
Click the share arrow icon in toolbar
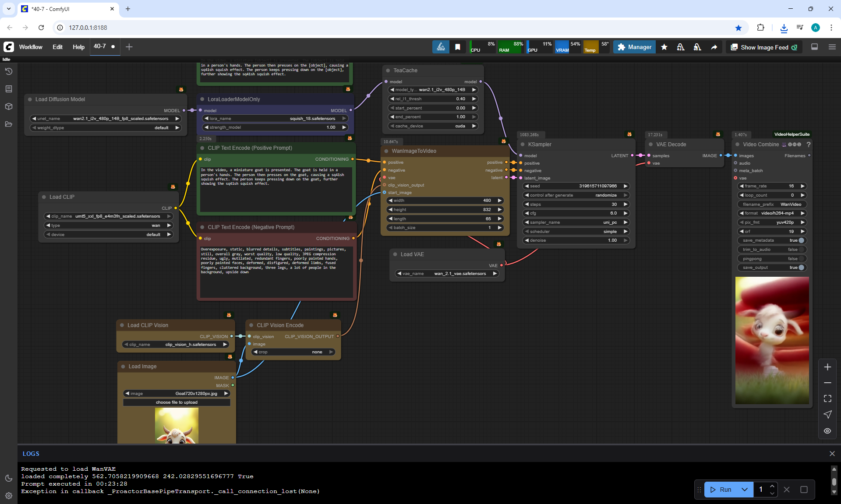(x=714, y=47)
